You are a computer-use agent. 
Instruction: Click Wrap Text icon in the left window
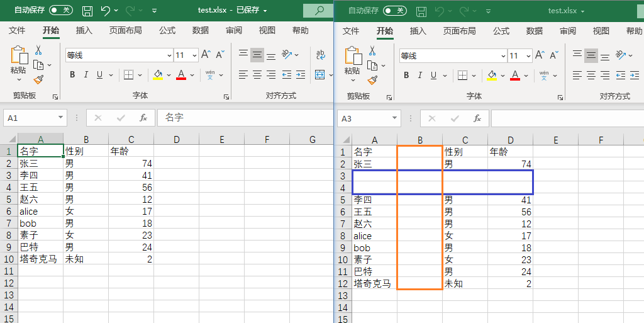point(320,55)
